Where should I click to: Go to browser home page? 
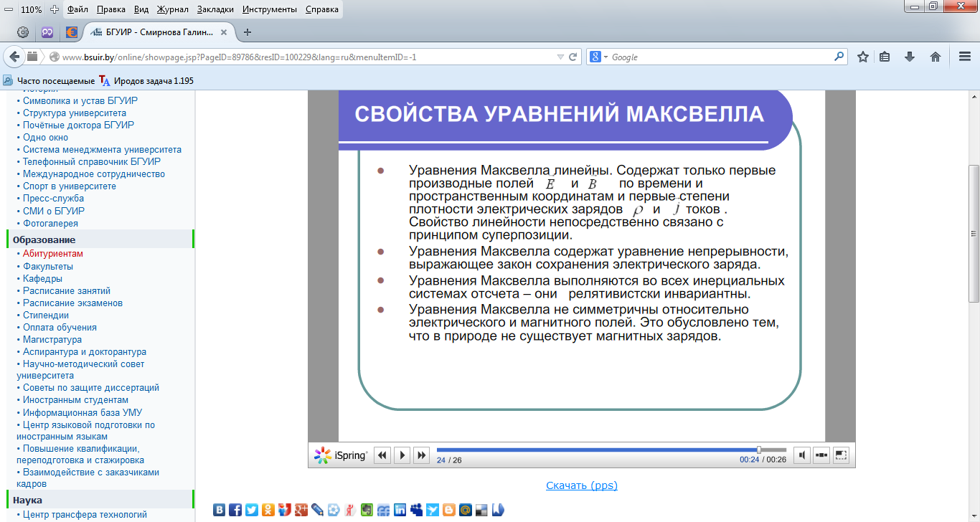[x=936, y=57]
